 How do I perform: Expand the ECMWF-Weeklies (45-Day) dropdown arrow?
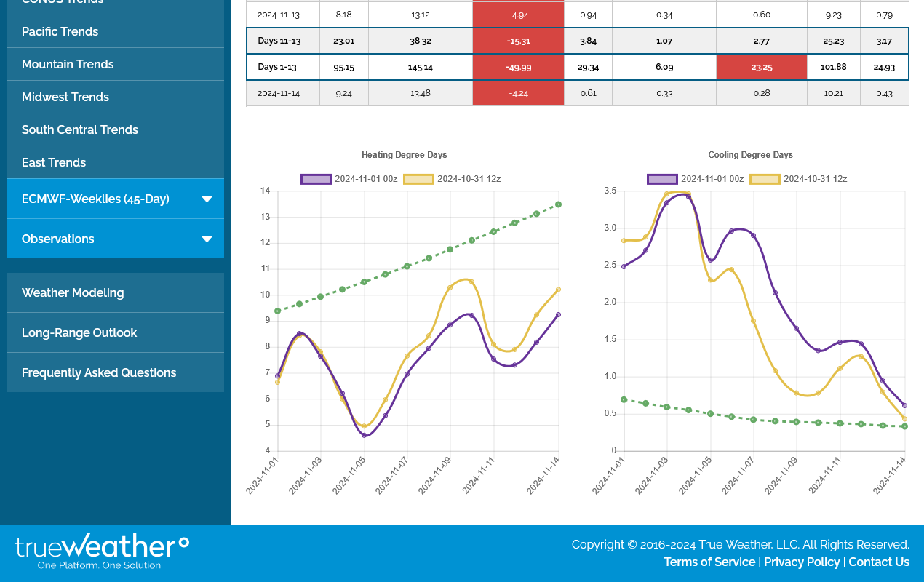207,199
